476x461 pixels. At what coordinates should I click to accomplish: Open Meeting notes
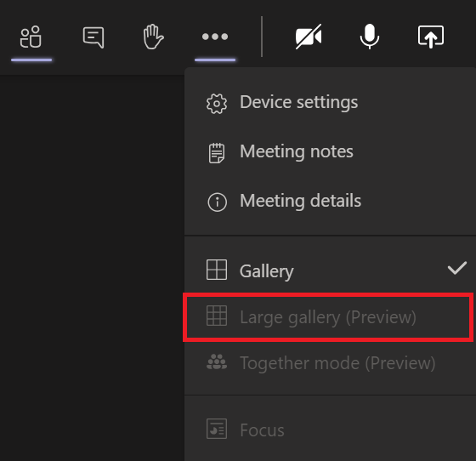click(x=331, y=152)
